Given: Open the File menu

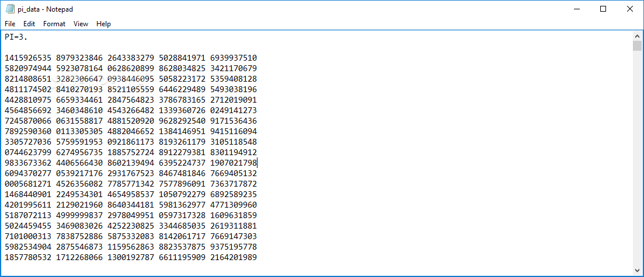Looking at the screenshot, I should click(x=10, y=24).
